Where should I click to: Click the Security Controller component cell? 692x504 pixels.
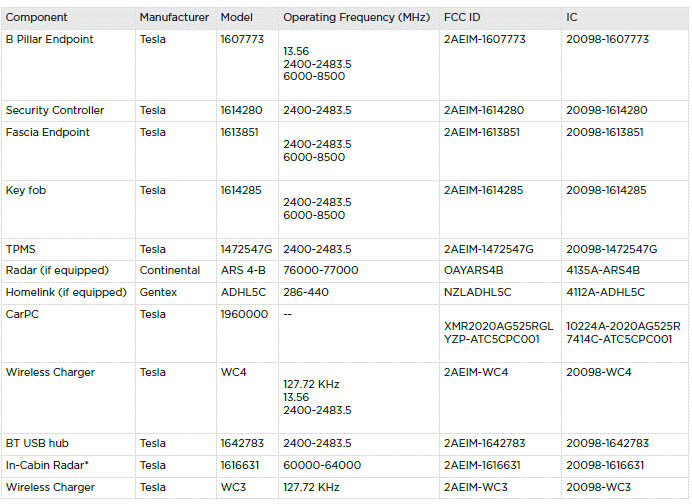click(55, 111)
